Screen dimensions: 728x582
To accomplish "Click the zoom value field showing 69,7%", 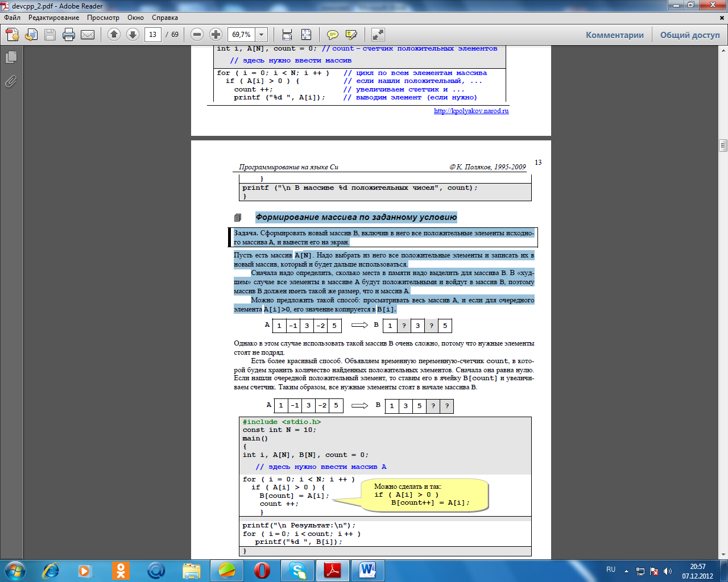I will (x=242, y=35).
